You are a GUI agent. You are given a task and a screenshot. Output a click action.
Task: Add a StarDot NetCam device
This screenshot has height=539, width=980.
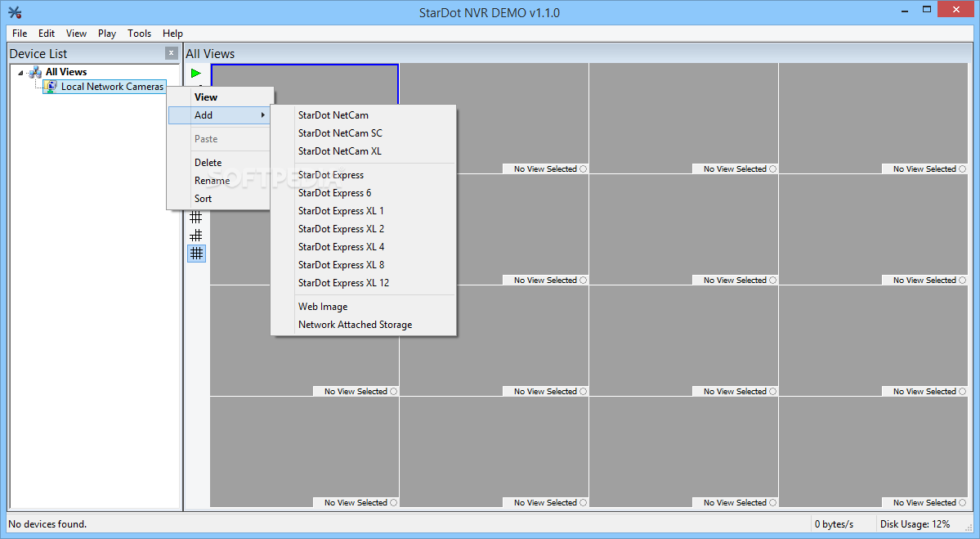pos(364,115)
